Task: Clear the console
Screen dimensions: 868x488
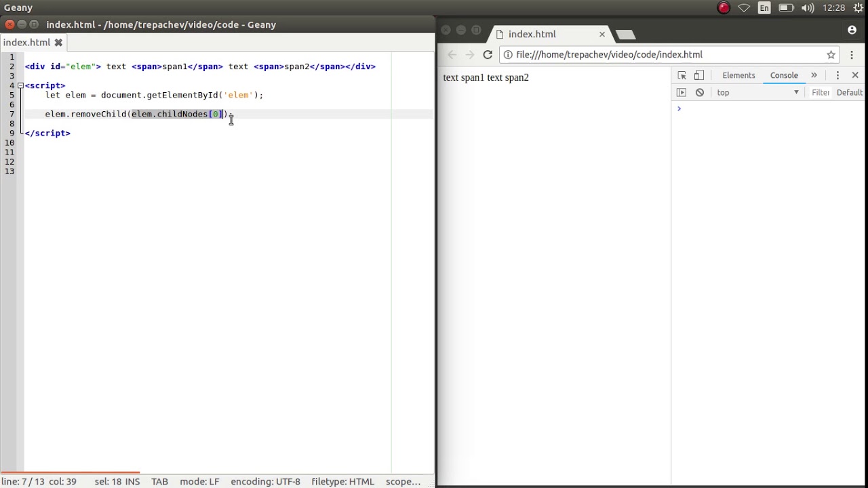Action: (x=700, y=92)
